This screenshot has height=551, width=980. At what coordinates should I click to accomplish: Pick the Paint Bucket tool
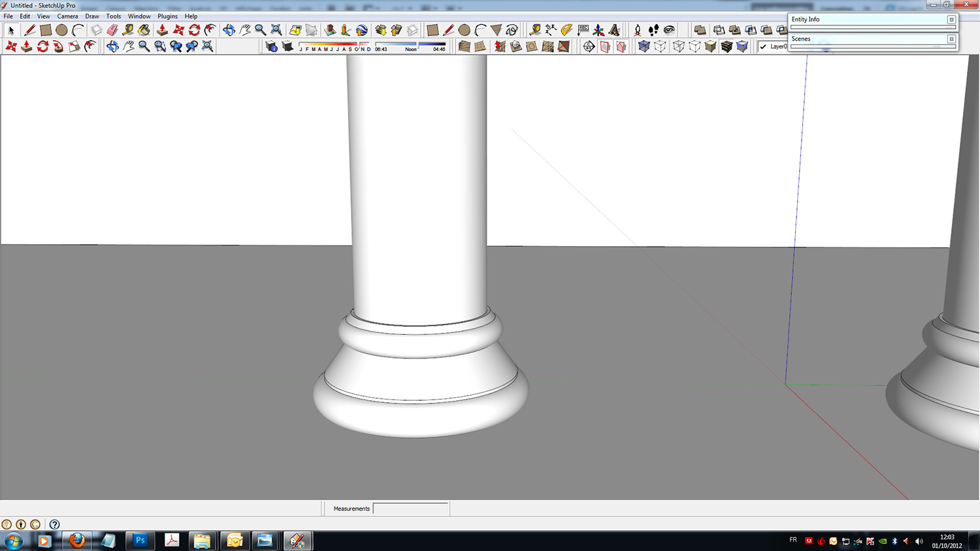click(x=144, y=30)
